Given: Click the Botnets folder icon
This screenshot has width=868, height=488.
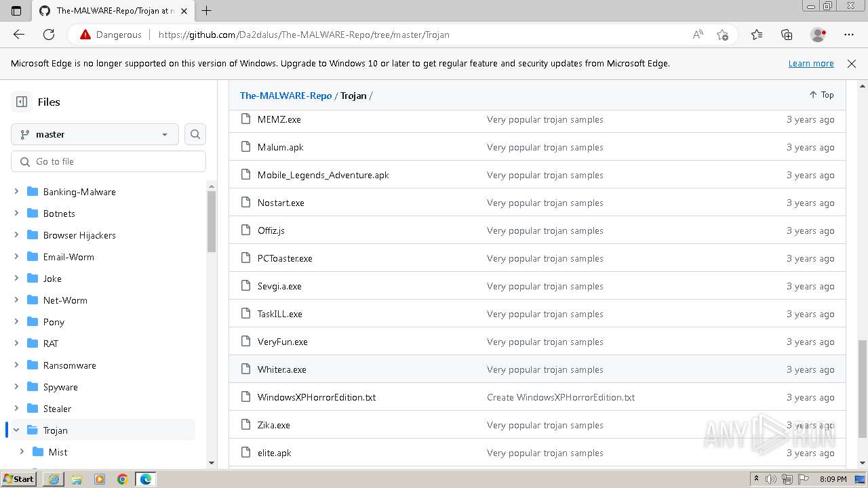Looking at the screenshot, I should click(32, 213).
